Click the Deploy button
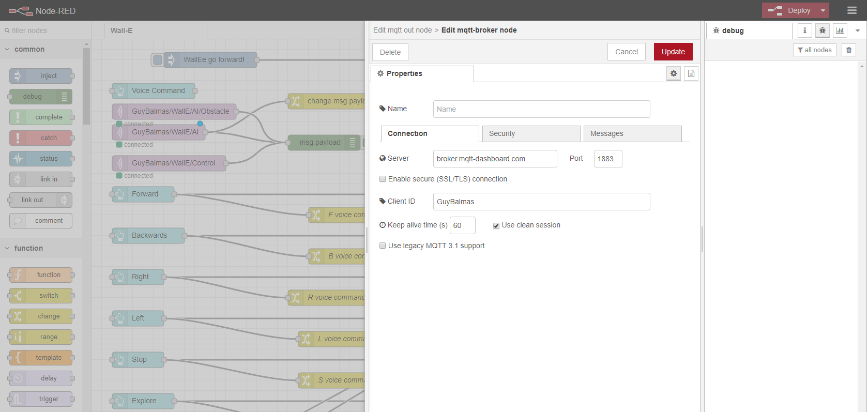The image size is (868, 412). coord(790,10)
